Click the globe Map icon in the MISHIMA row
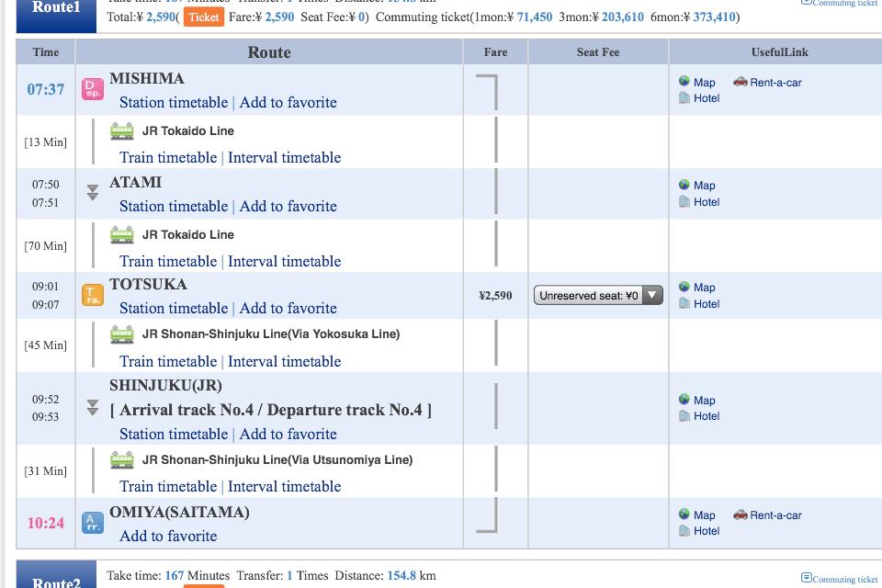 click(x=684, y=81)
